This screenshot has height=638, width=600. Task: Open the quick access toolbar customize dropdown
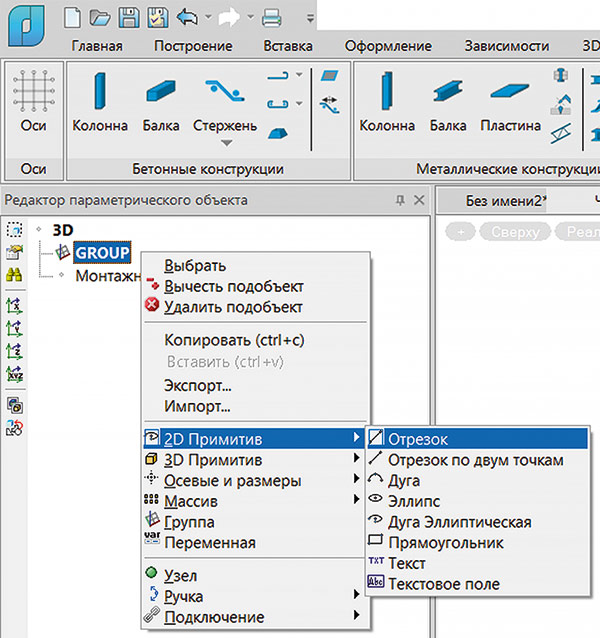(310, 18)
